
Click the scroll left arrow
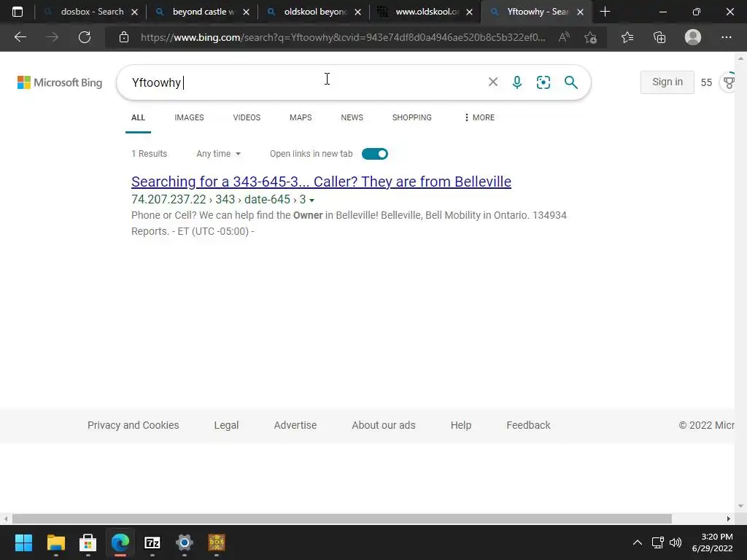click(5, 518)
